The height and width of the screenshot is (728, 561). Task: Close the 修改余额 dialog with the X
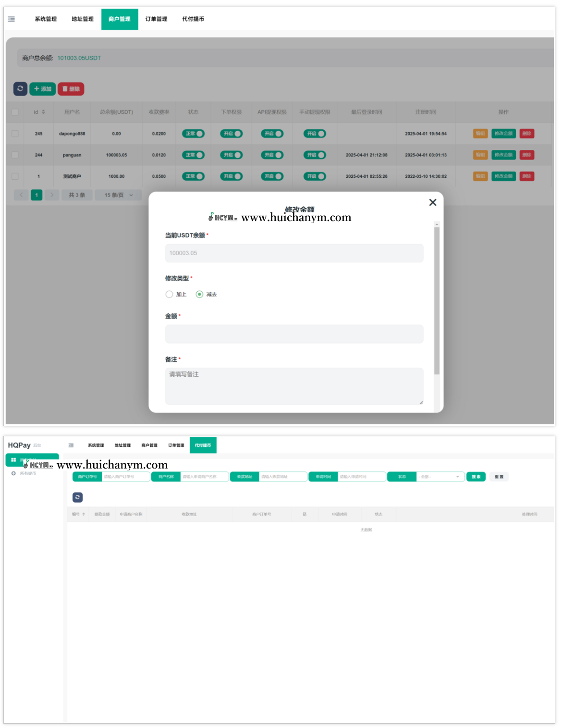(x=432, y=202)
